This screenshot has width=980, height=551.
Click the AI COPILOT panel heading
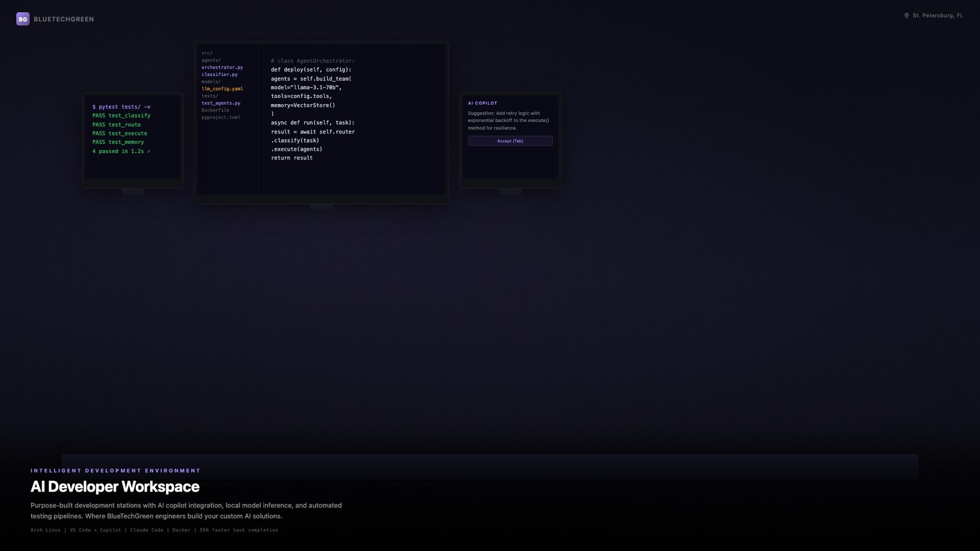[483, 103]
